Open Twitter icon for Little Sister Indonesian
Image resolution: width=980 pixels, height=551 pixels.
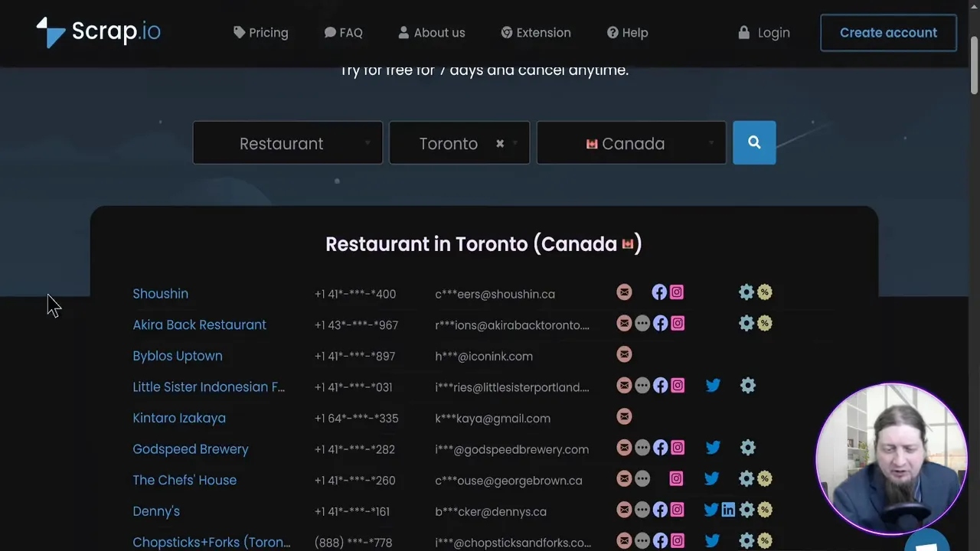point(713,386)
